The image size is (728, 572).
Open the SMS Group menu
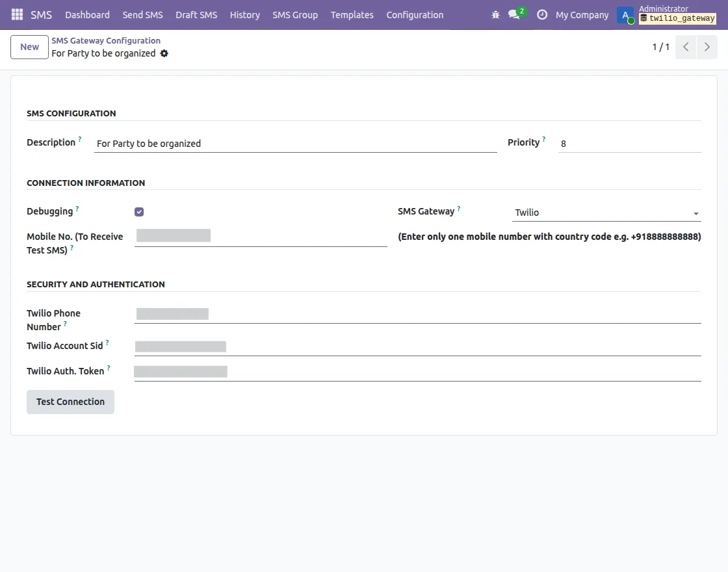(x=295, y=15)
